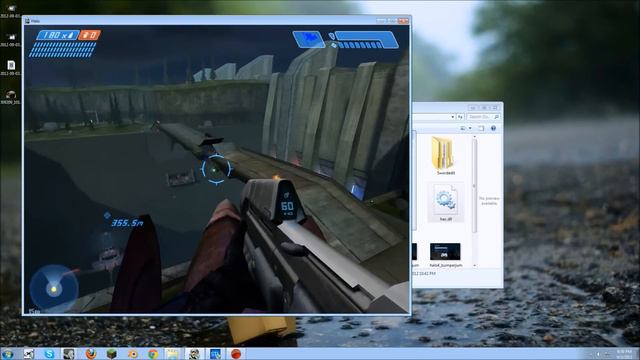Launch Google Chrome from the taskbar
Screen dimensions: 640x360
tap(153, 354)
